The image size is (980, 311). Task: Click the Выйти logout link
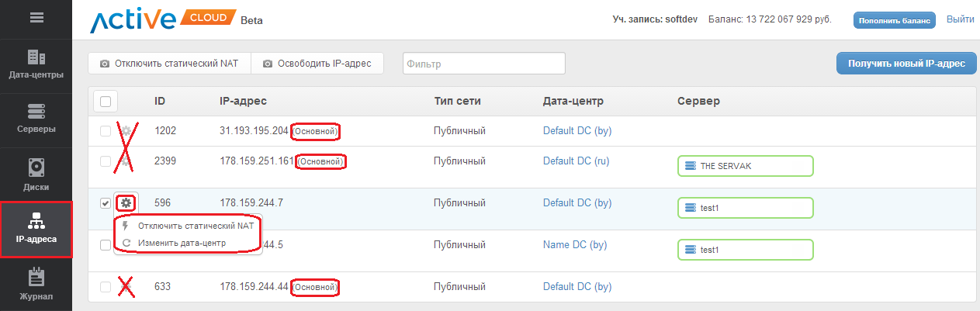[960, 19]
